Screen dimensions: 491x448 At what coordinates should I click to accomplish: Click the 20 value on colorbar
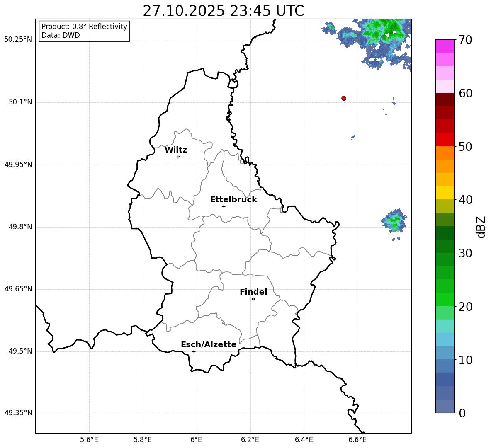pos(465,307)
